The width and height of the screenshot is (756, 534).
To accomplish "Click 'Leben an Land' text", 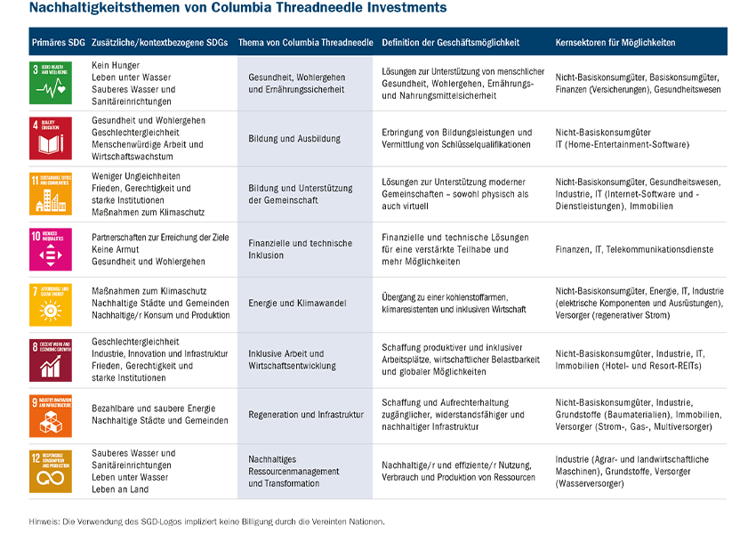I will (120, 489).
